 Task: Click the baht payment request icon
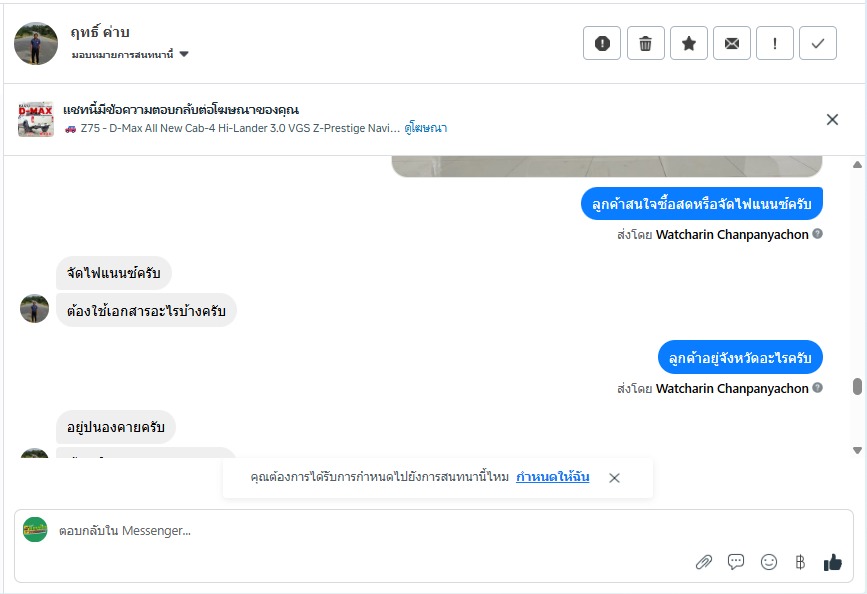pos(800,562)
